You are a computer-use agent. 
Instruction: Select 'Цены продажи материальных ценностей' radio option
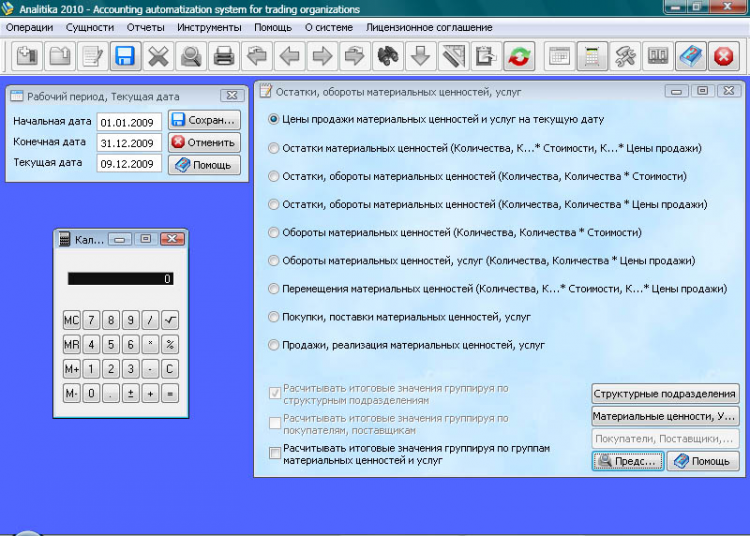tap(273, 119)
